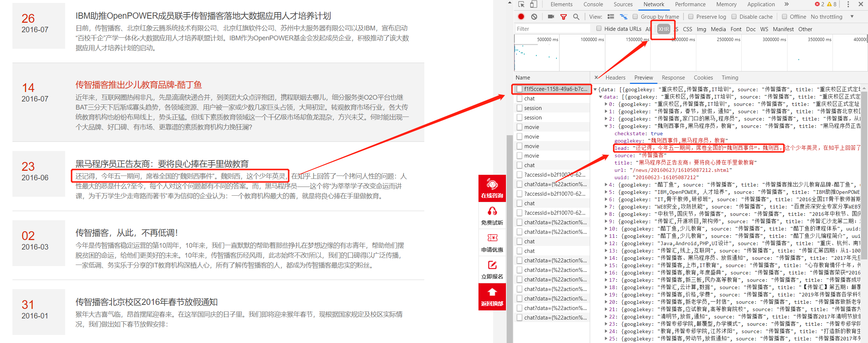Click the red record network log button
The height and width of the screenshot is (343, 868).
[x=521, y=16]
